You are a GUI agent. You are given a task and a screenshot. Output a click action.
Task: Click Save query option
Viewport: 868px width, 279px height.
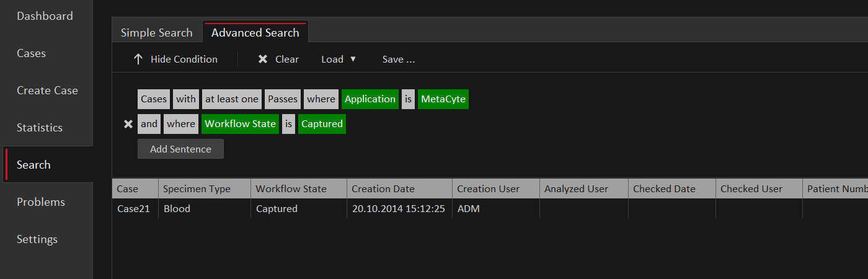398,60
